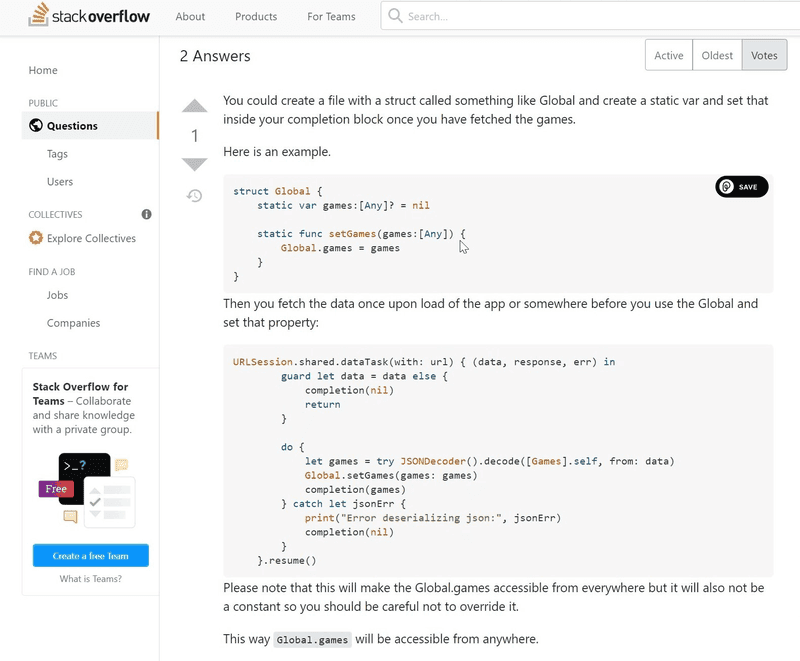Click the magnifying glass in the search bar
This screenshot has width=800, height=661.
(x=396, y=16)
